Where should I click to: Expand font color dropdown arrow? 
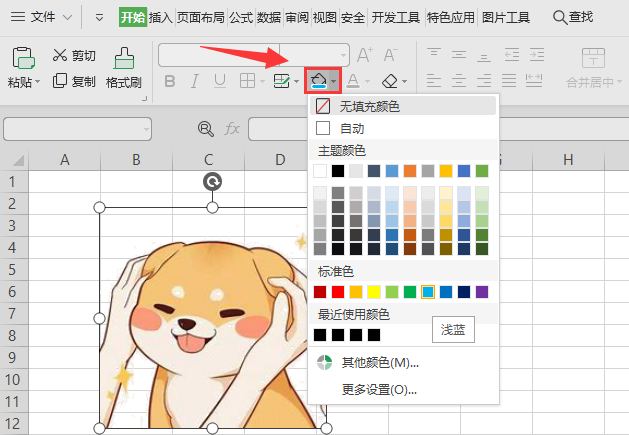[367, 81]
